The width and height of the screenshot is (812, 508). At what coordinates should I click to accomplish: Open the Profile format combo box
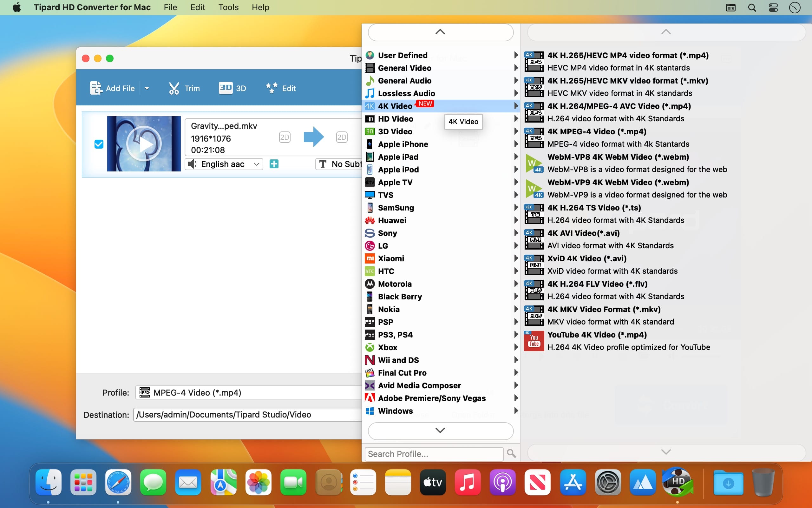[x=248, y=392]
